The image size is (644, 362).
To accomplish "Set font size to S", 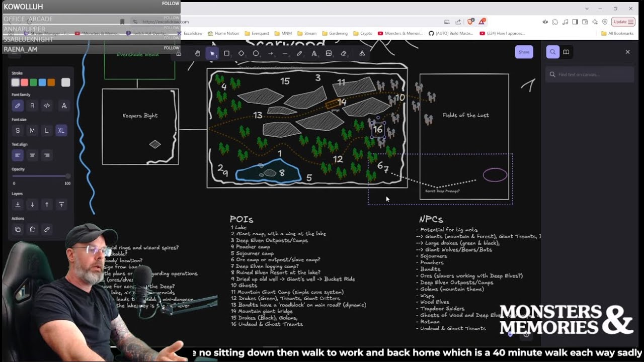I will [18, 130].
